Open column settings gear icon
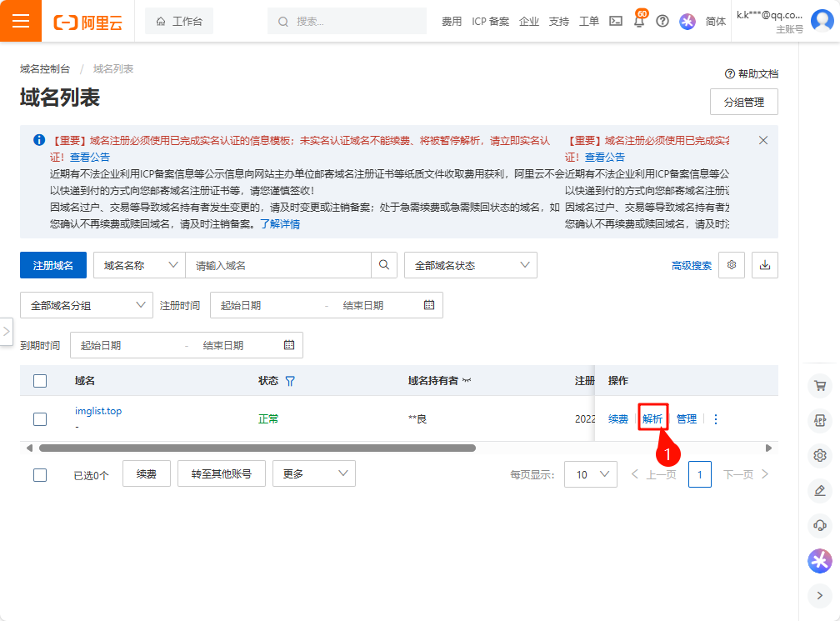This screenshot has height=621, width=840. click(732, 265)
